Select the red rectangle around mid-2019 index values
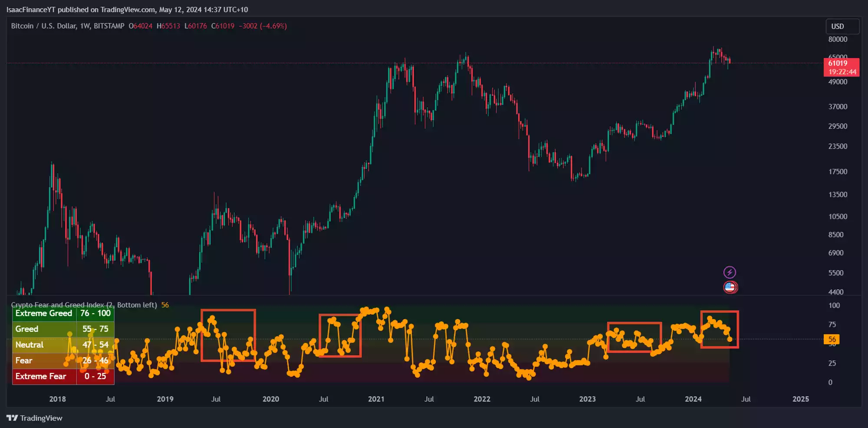 pyautogui.click(x=228, y=310)
